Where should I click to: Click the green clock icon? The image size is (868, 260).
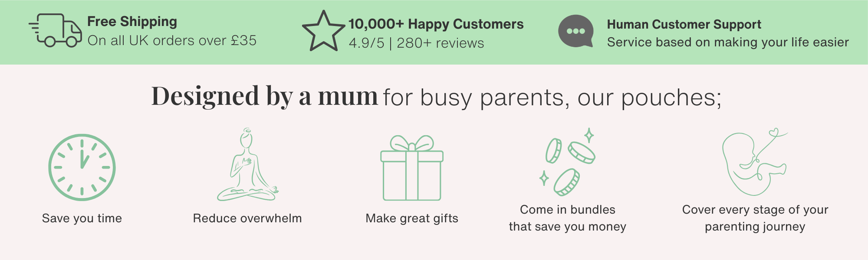[82, 167]
